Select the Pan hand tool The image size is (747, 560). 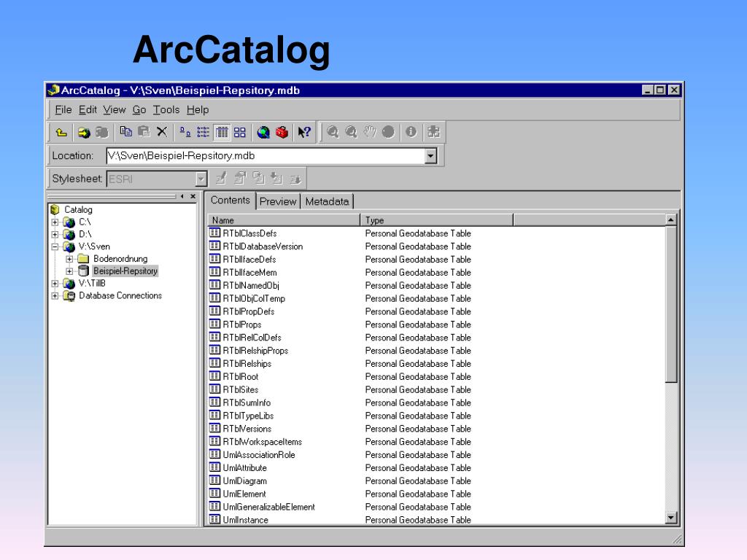click(x=370, y=132)
